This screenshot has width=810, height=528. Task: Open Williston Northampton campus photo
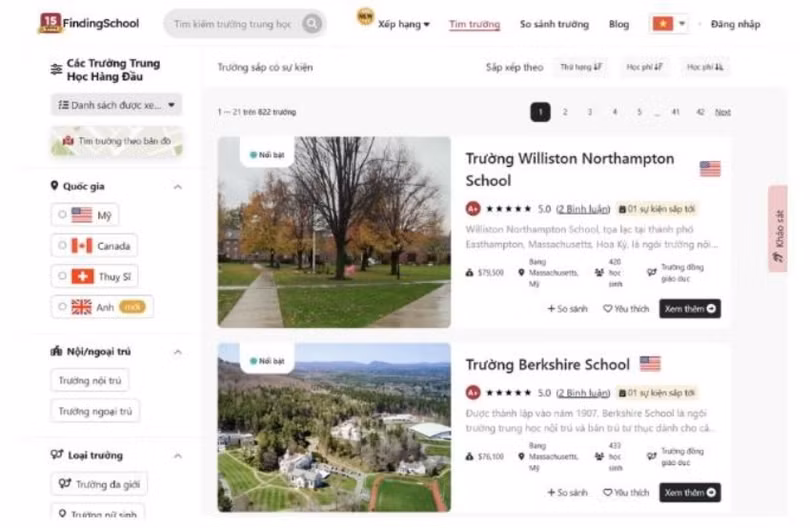(x=334, y=232)
